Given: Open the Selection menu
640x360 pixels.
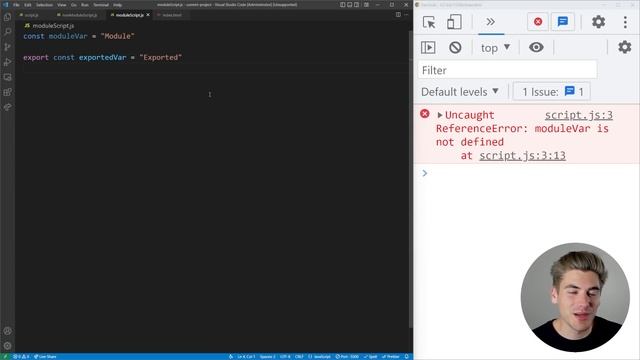Looking at the screenshot, I should (x=44, y=5).
